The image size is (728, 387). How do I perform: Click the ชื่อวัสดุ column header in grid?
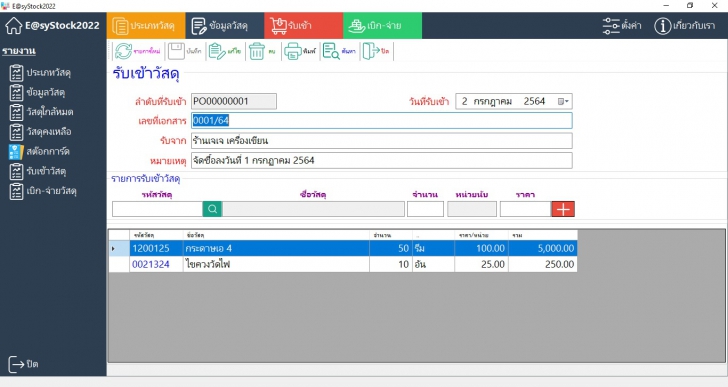(276, 235)
